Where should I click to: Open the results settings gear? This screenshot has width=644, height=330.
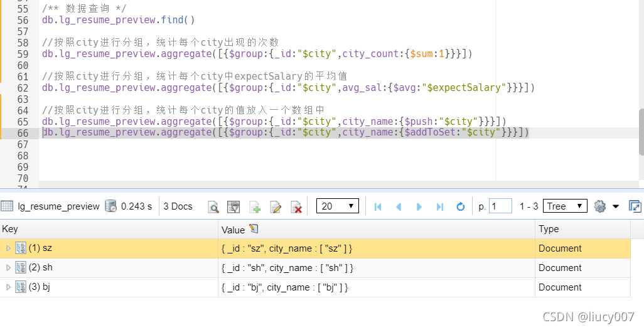coord(599,206)
